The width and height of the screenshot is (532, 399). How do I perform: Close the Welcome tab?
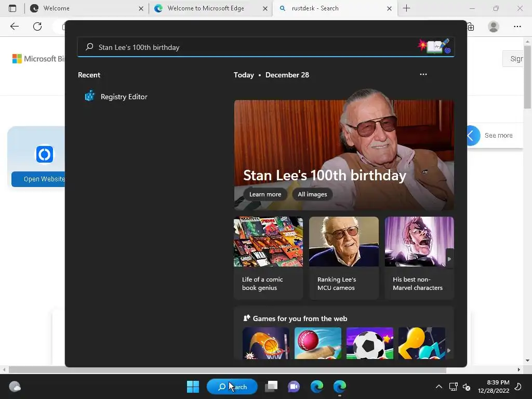(141, 8)
